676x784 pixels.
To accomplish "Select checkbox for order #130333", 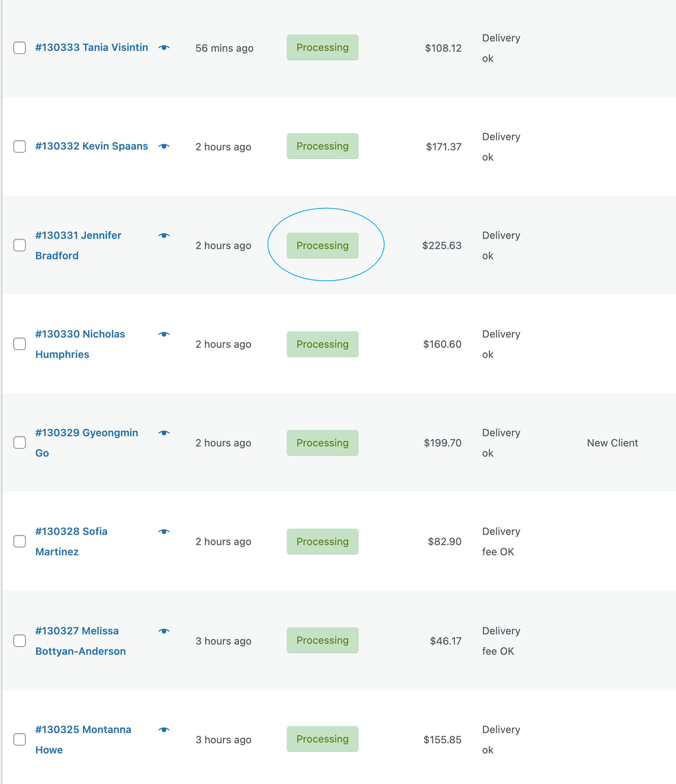I will (x=20, y=48).
